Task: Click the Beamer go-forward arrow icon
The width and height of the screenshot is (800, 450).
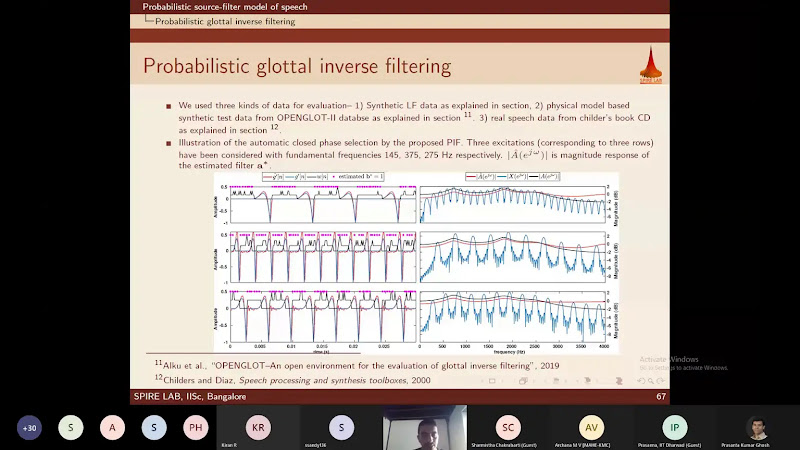Action: coord(660,381)
